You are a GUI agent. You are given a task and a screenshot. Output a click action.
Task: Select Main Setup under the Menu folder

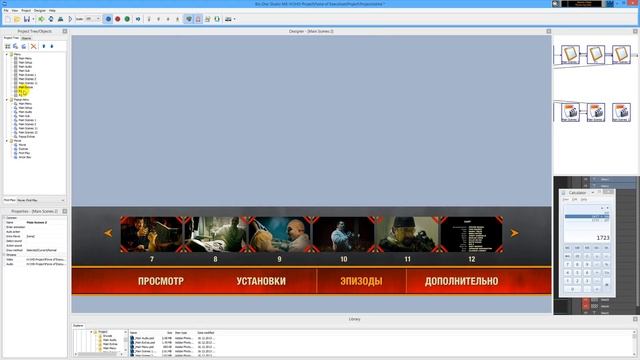[25, 62]
